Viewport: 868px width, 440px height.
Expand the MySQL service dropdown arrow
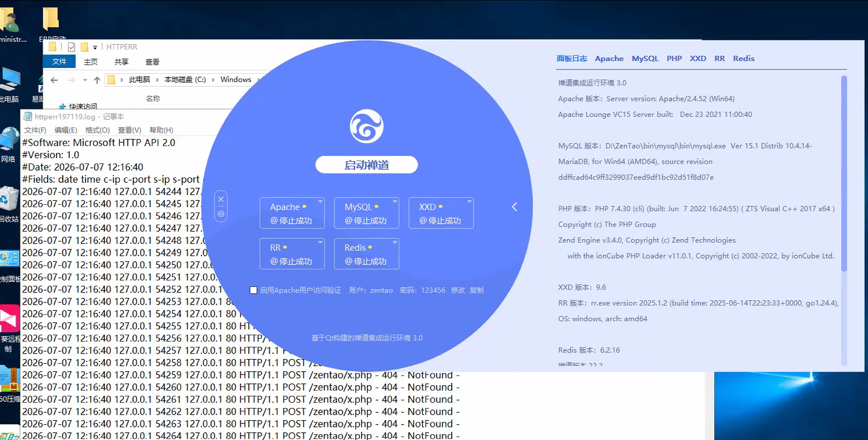tap(395, 201)
